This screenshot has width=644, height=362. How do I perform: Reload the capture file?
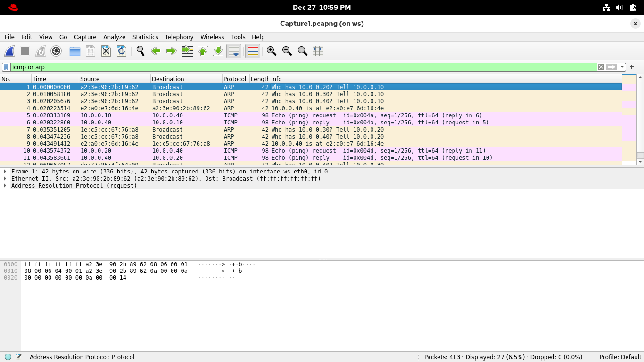point(122,51)
